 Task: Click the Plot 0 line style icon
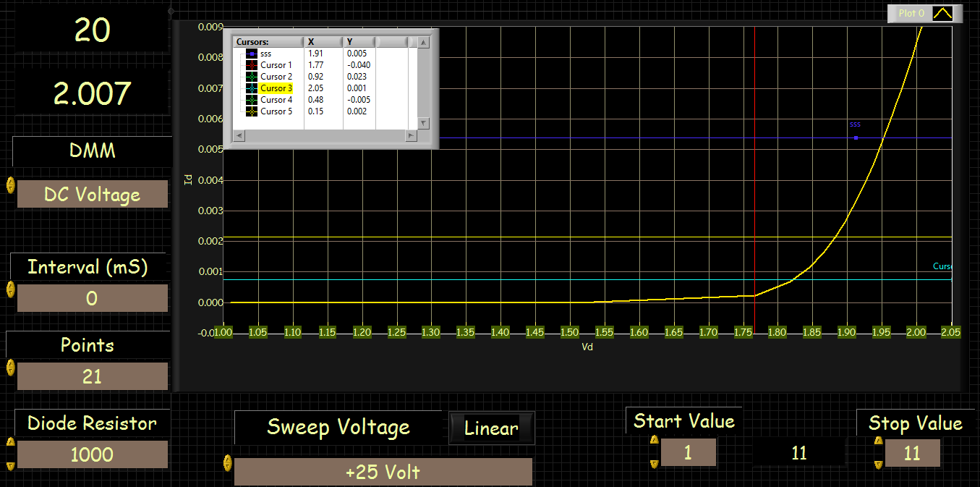pyautogui.click(x=942, y=14)
